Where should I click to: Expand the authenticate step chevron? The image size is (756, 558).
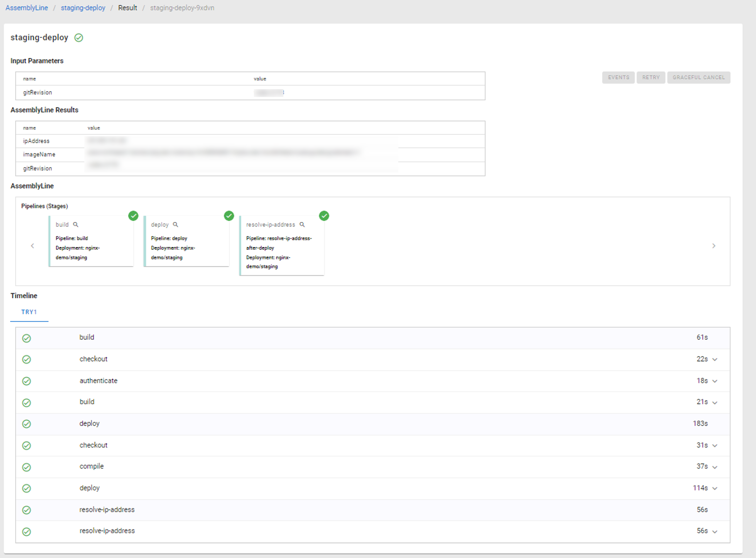(x=715, y=381)
